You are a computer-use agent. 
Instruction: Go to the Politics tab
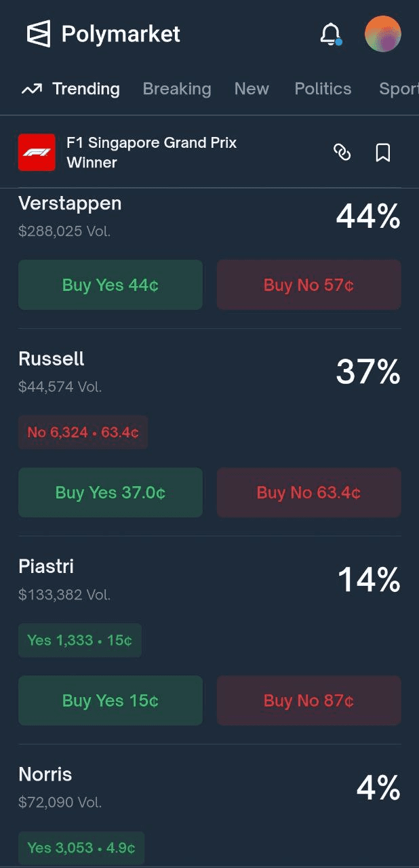point(323,89)
